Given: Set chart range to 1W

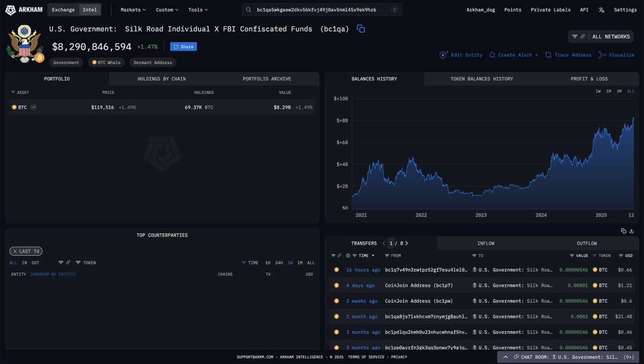Looking at the screenshot, I should 598,91.
